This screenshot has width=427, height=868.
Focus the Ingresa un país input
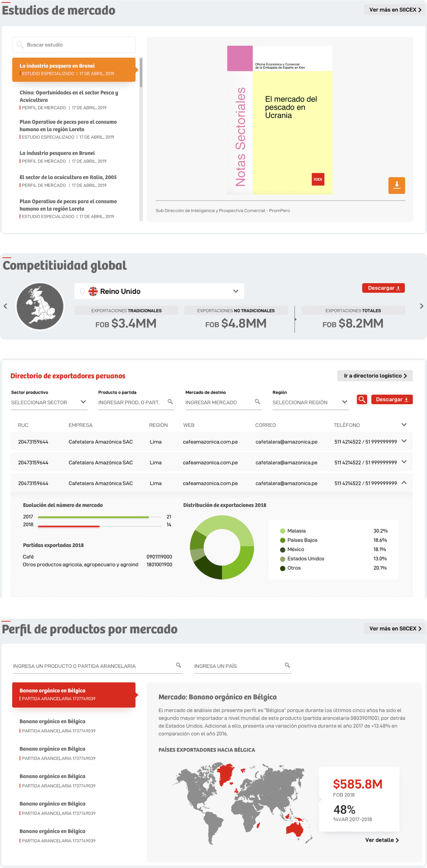(x=243, y=666)
